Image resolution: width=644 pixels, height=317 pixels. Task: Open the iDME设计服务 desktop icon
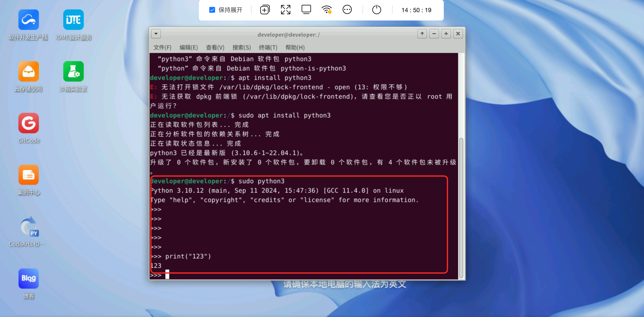[x=73, y=20]
